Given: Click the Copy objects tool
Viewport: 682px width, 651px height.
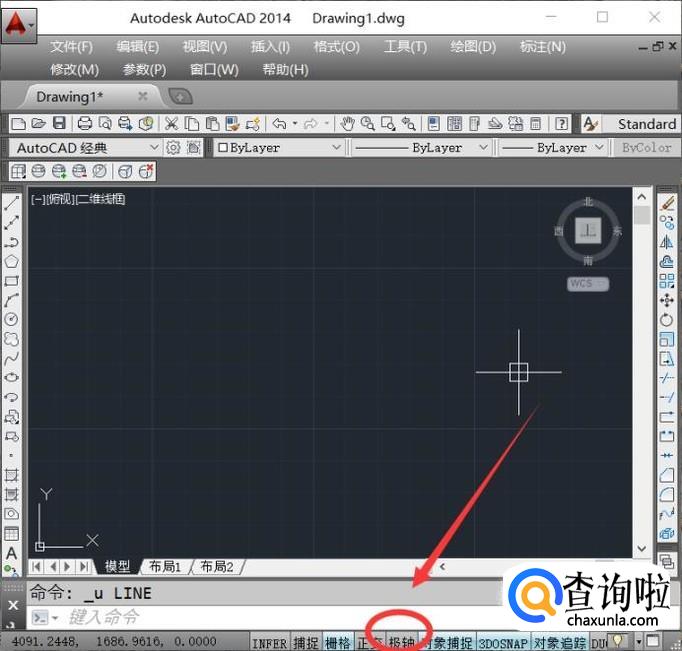Looking at the screenshot, I should pos(666,223).
